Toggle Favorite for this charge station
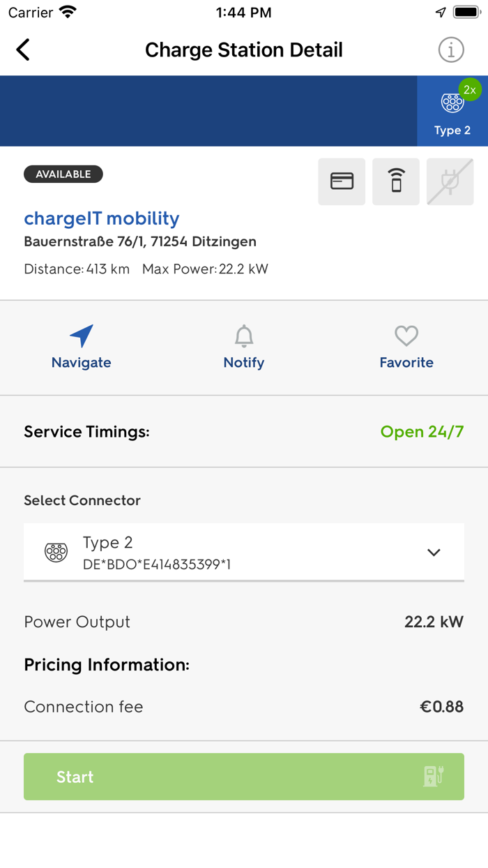This screenshot has width=488, height=868. pos(406,347)
